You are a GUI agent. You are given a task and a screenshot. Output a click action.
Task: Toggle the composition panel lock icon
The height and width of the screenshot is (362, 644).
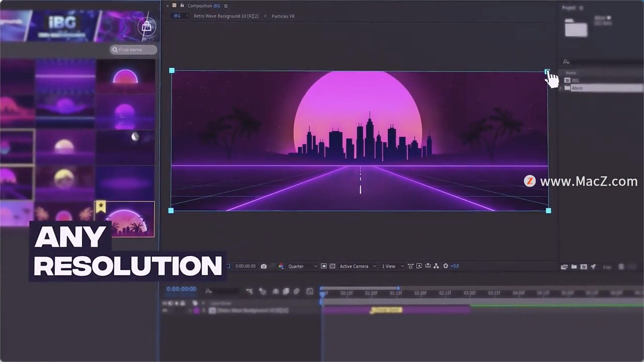(x=182, y=5)
